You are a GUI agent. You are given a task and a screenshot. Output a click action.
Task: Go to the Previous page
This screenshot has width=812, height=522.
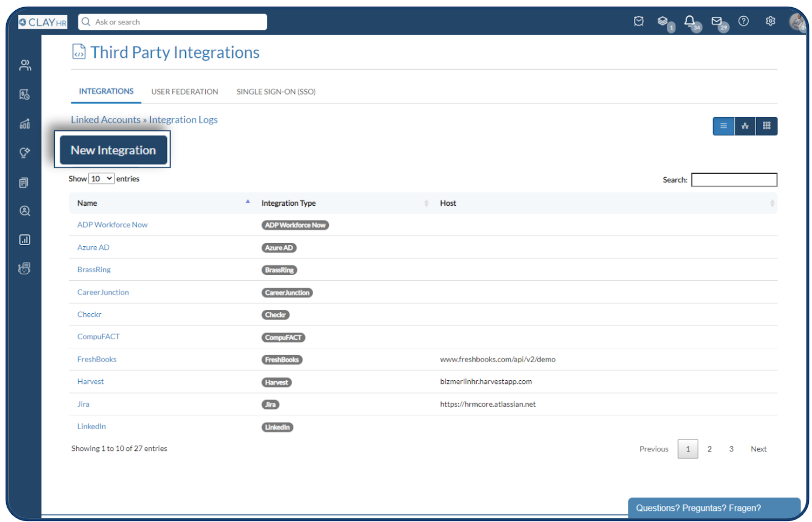tap(654, 449)
